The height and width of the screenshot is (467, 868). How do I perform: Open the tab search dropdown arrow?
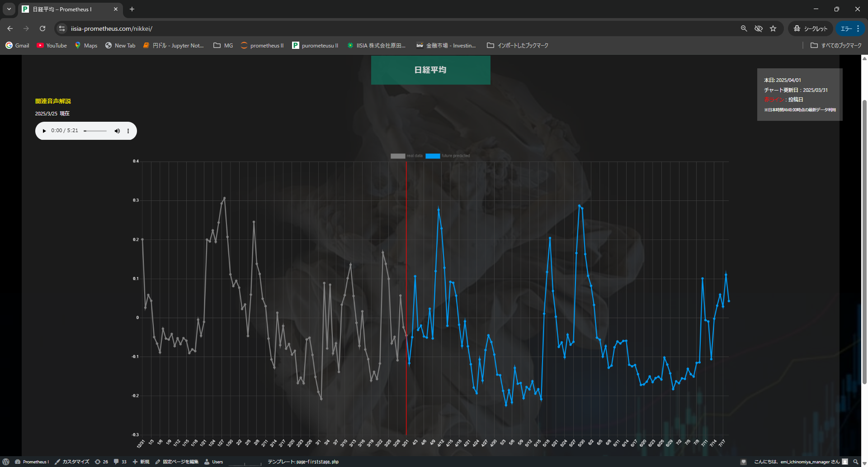(9, 9)
